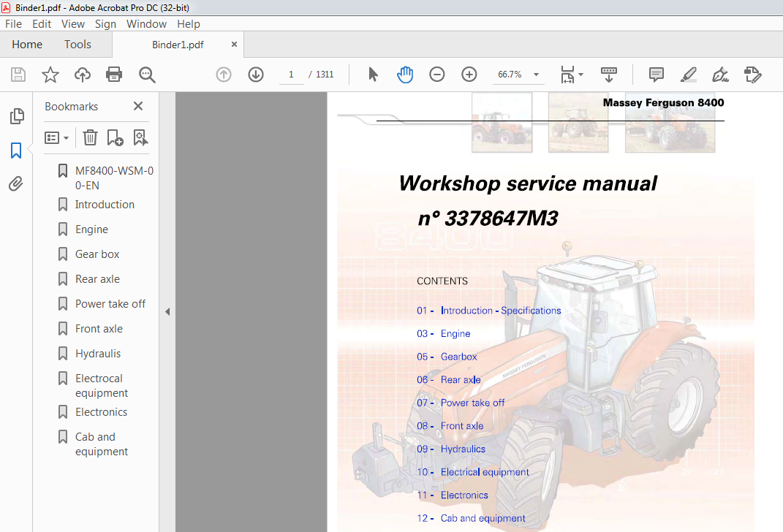The height and width of the screenshot is (532, 783).
Task: Click the 66.7% zoom value field
Action: [x=510, y=75]
